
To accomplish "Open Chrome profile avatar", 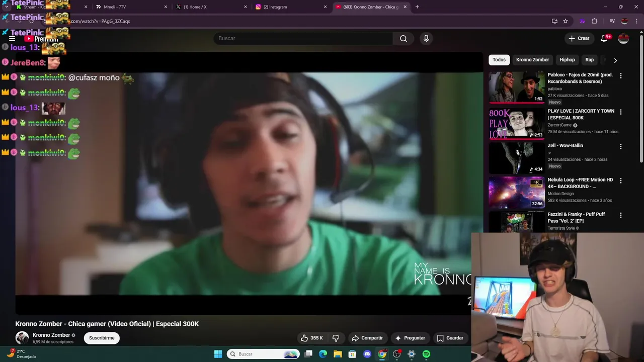I will 624,21.
